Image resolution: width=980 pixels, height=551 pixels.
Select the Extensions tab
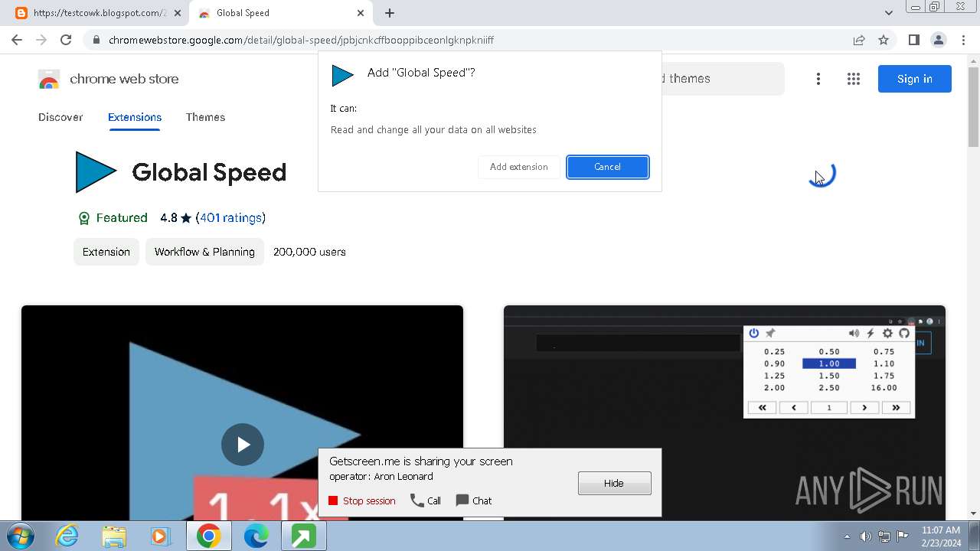pyautogui.click(x=135, y=117)
